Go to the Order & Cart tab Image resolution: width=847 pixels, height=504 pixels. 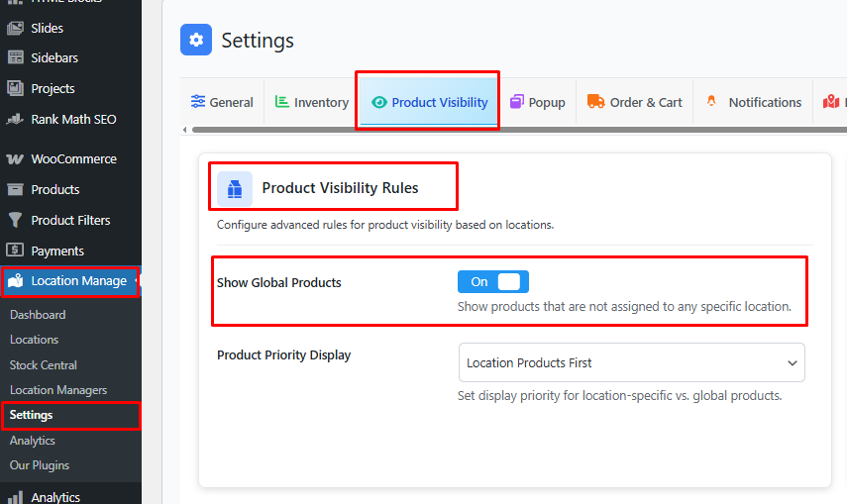(x=634, y=102)
